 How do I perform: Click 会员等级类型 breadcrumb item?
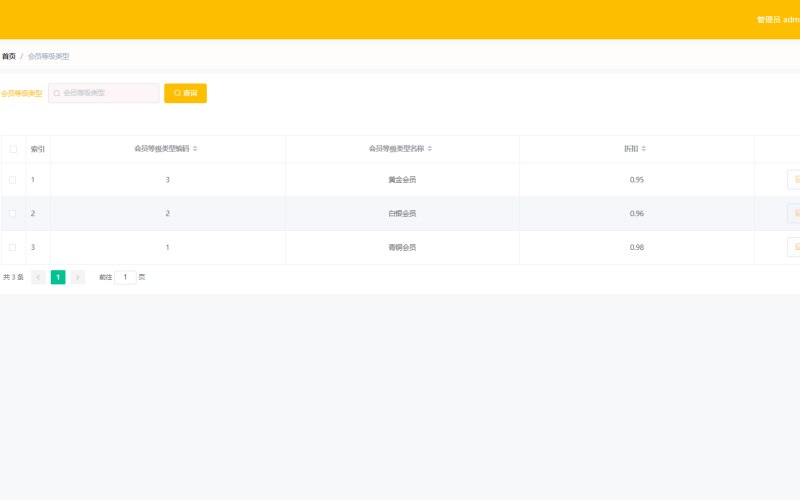pos(48,56)
